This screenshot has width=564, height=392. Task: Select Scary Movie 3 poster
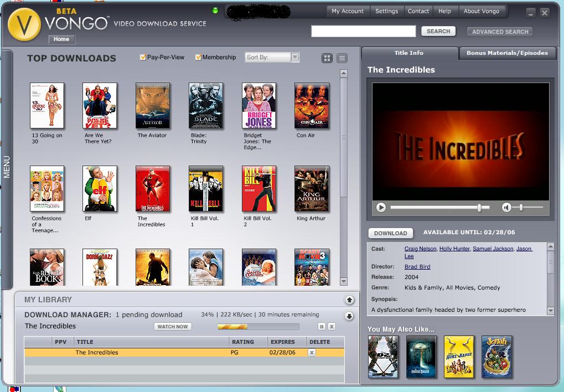[312, 267]
